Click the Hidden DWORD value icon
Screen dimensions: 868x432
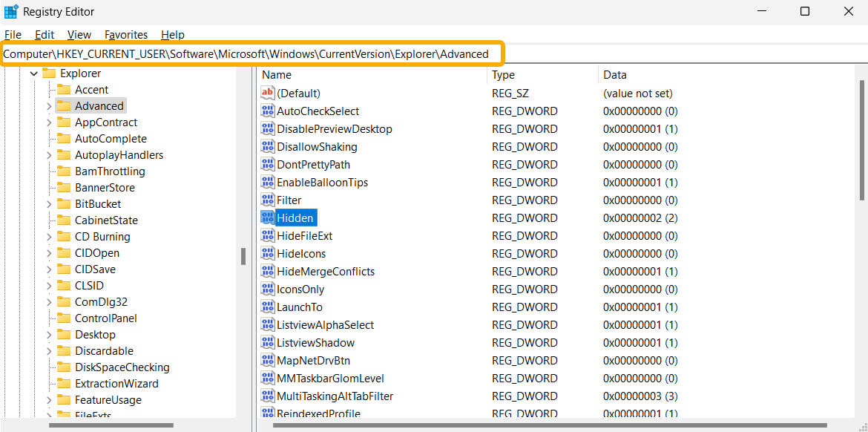267,217
